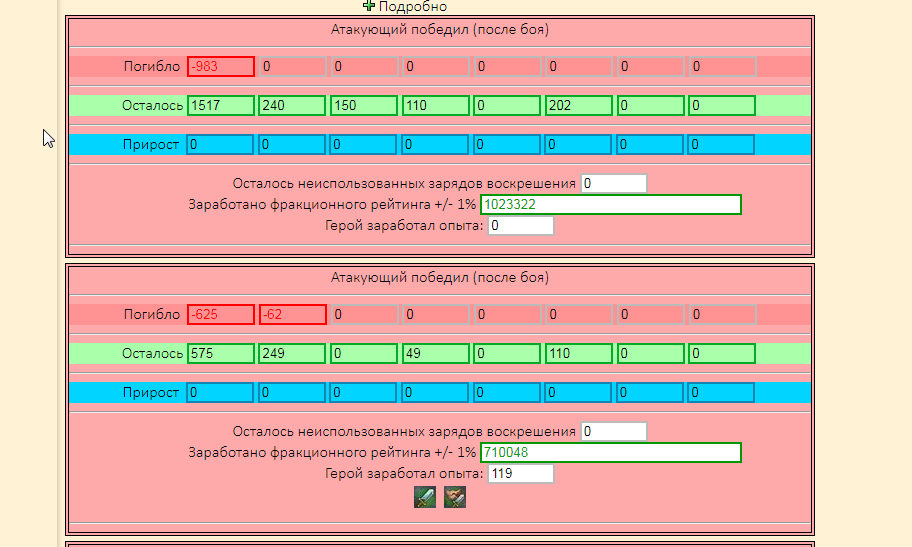Image resolution: width=912 pixels, height=547 pixels.
Task: Click resurrection charges field above the 1023322 rating
Action: (x=614, y=183)
